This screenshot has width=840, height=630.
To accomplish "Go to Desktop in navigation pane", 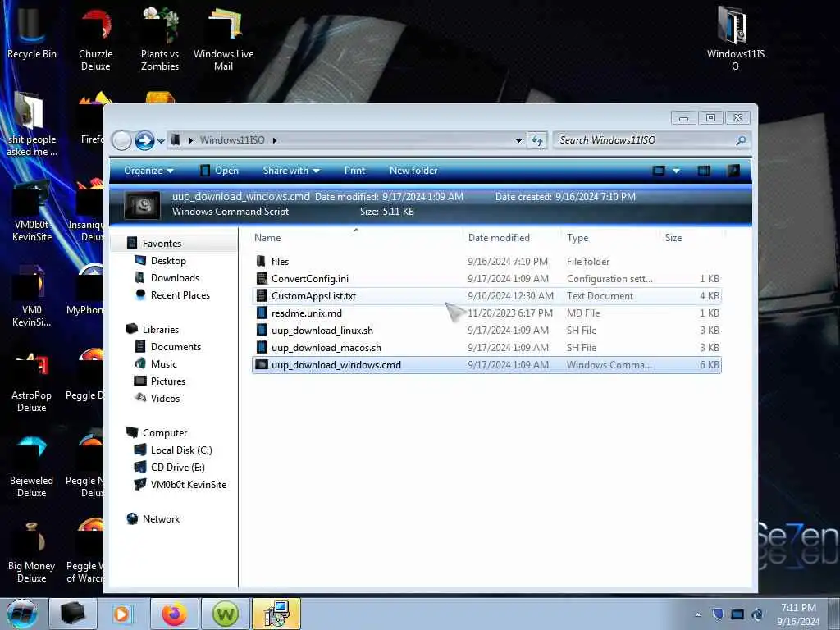I will (x=167, y=260).
